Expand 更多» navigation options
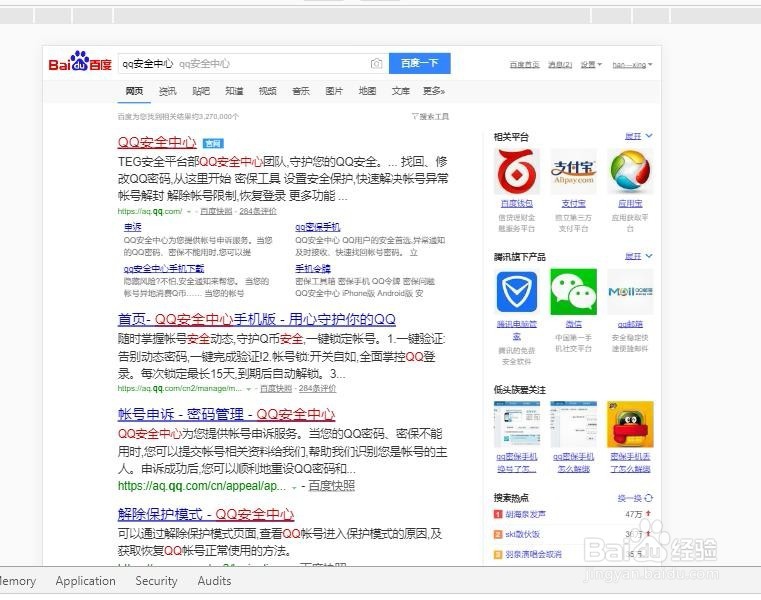This screenshot has height=600, width=761. pyautogui.click(x=434, y=91)
